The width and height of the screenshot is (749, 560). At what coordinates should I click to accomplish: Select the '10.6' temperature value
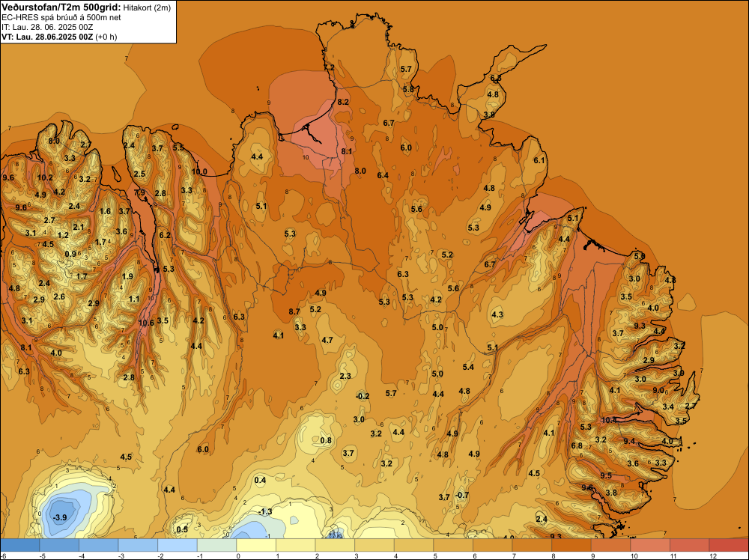coord(146,323)
